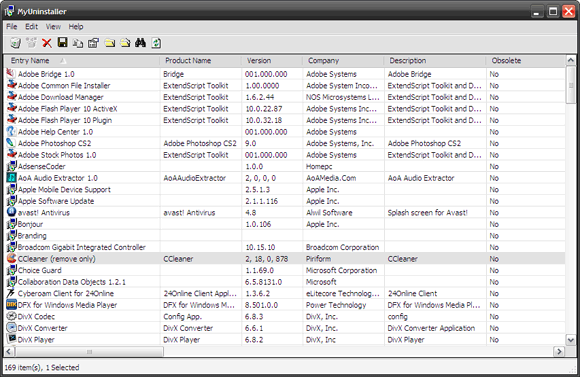Click the Piriform company cell
Screen dimensions: 580x377
(318, 259)
